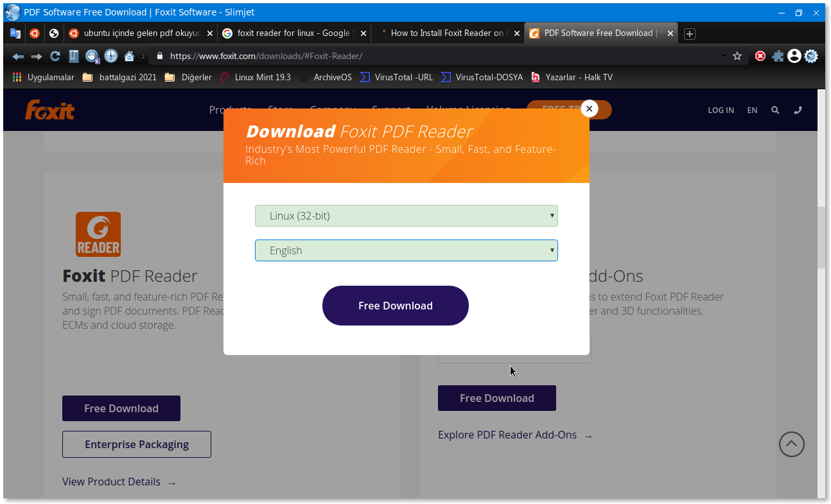
Task: Click Free Download under Add-Ons section
Action: [x=497, y=398]
